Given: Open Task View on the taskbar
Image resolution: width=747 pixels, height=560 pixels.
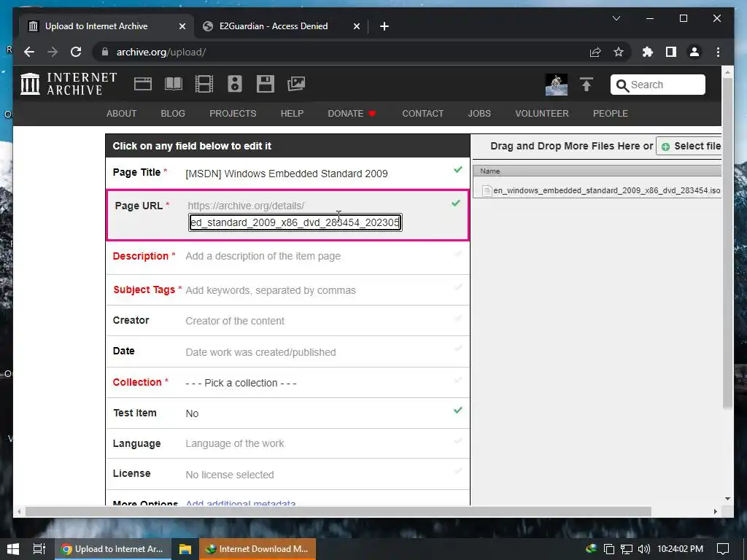Looking at the screenshot, I should [x=39, y=549].
